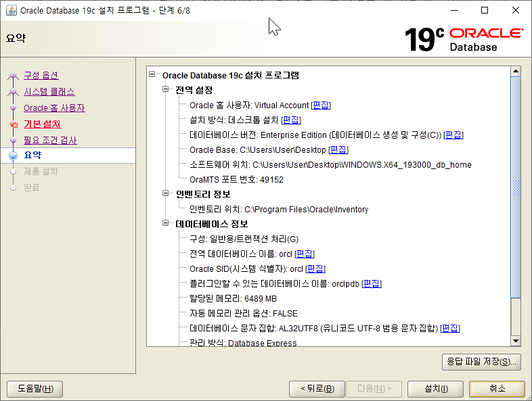Screen dimensions: 532x401
Task: Edit the pluggable database name orclpdb
Action: coord(372,284)
